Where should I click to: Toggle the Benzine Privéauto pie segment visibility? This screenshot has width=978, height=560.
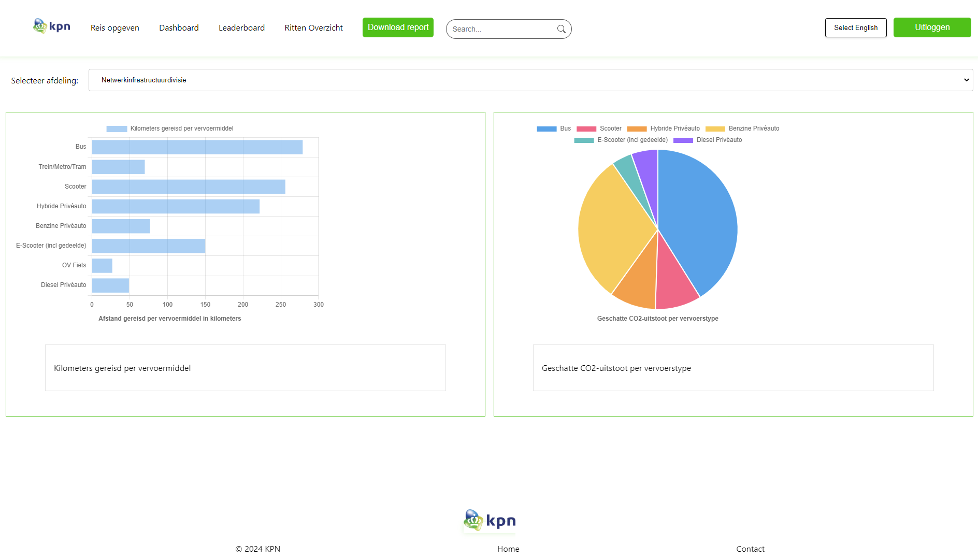pyautogui.click(x=715, y=128)
